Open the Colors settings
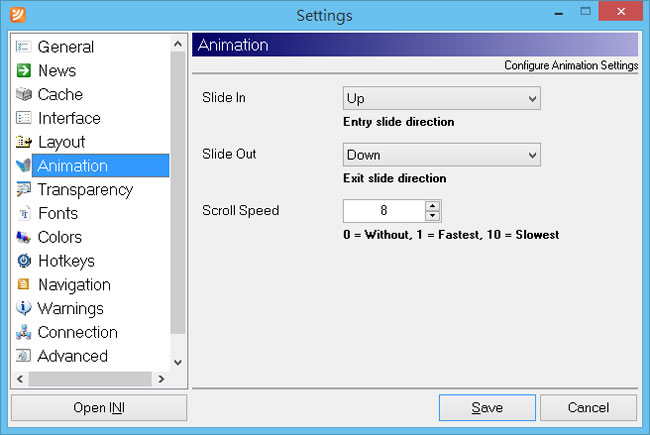Screen dimensions: 650x435 60,237
